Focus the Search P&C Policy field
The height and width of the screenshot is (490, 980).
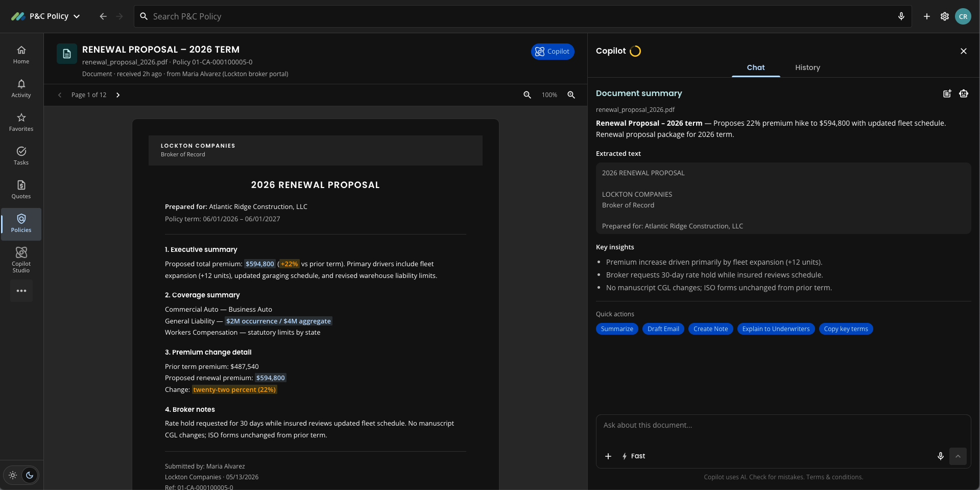click(x=522, y=16)
